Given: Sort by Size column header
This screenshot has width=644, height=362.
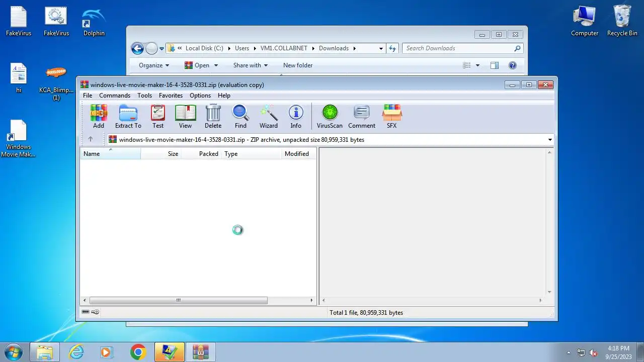Looking at the screenshot, I should 160,154.
